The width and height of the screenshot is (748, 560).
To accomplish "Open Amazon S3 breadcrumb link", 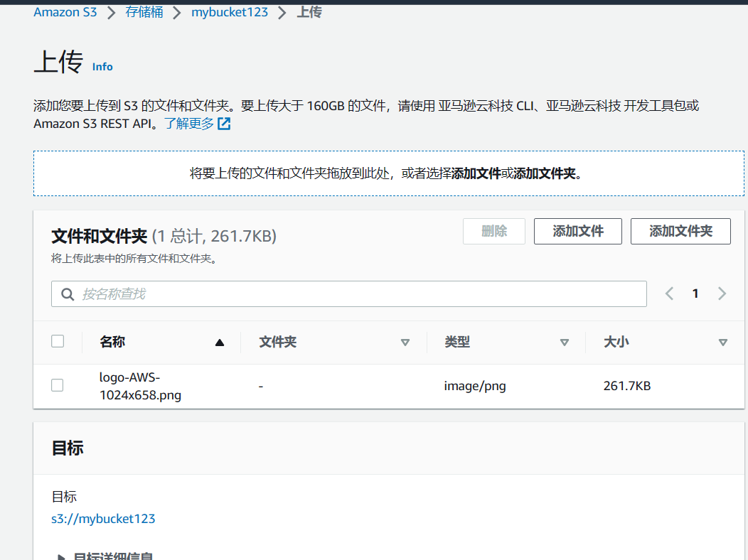I will pos(65,12).
